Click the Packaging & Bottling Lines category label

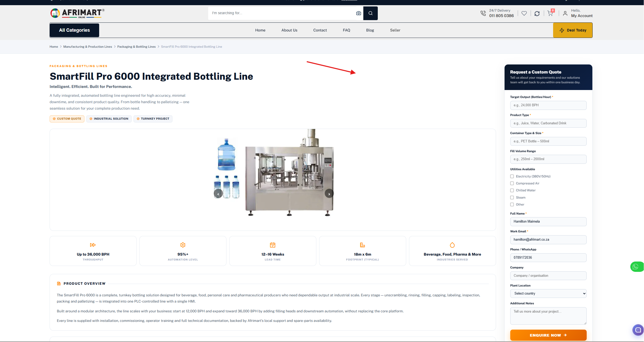(78, 66)
